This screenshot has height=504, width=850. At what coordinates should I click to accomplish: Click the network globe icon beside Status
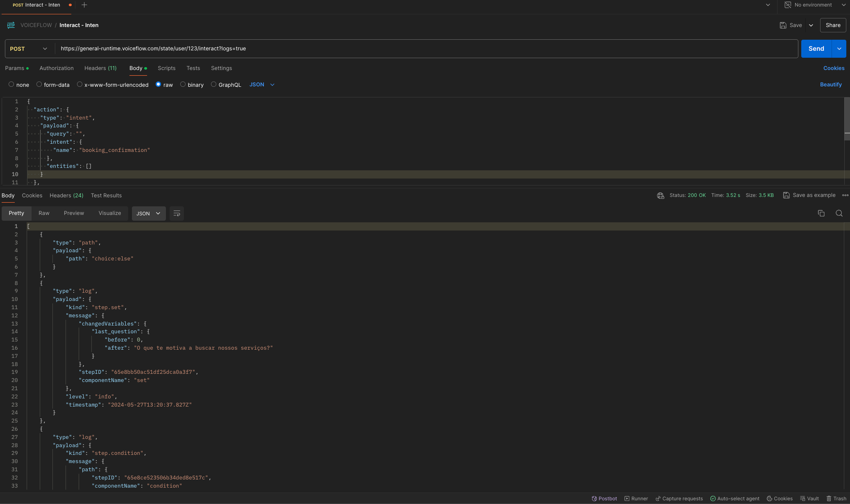pyautogui.click(x=660, y=195)
